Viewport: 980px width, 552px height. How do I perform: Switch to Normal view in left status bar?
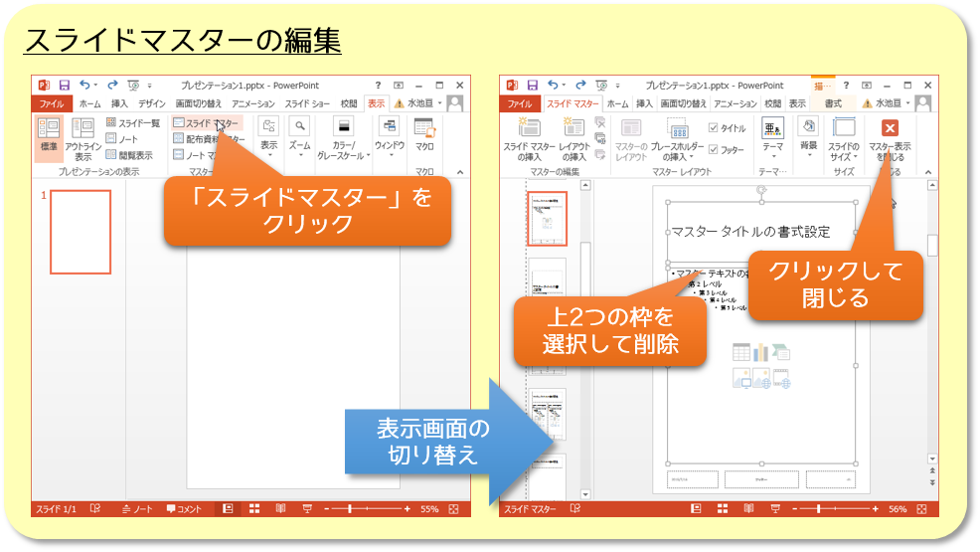(228, 509)
